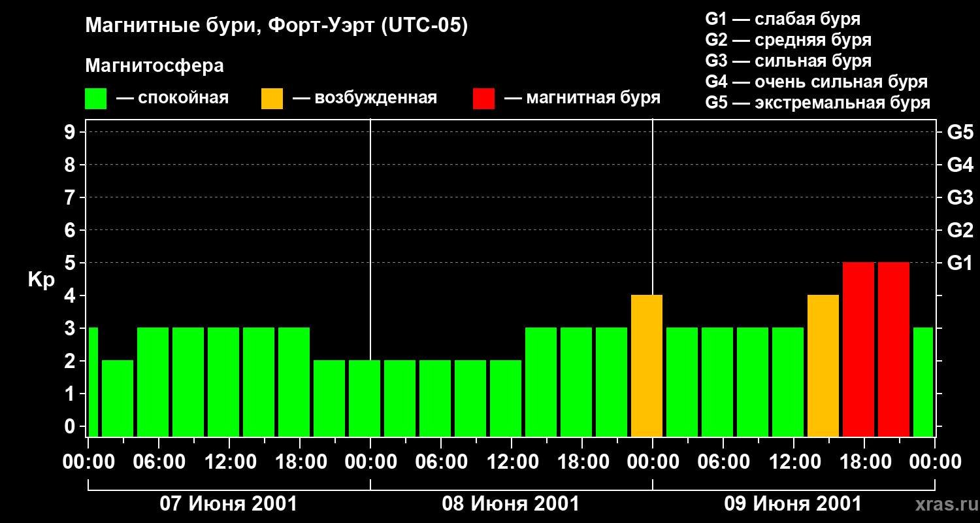
Task: Click the 'Магнитосфера' heading
Action: click(x=154, y=66)
